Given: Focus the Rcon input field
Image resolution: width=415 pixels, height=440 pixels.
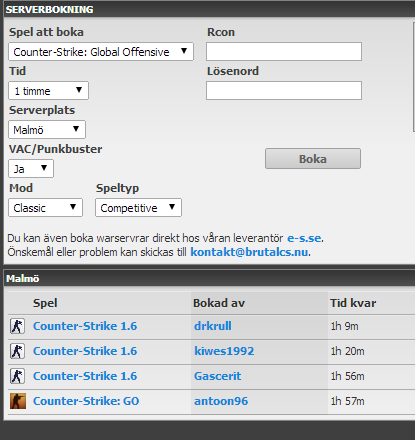Looking at the screenshot, I should click(x=284, y=52).
